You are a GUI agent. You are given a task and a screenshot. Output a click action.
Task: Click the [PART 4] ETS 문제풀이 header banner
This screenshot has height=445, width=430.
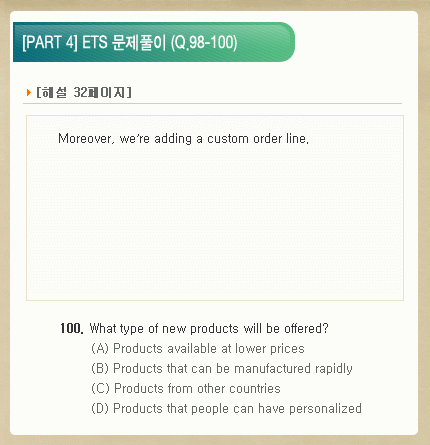154,42
